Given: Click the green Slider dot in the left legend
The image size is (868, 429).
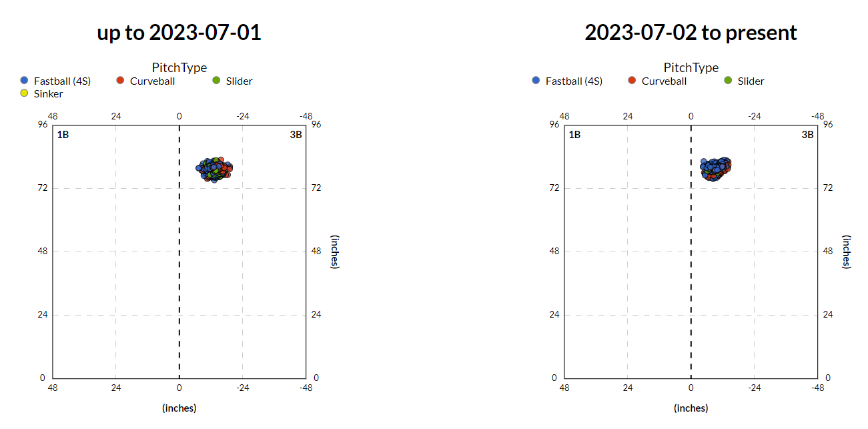Looking at the screenshot, I should [216, 81].
